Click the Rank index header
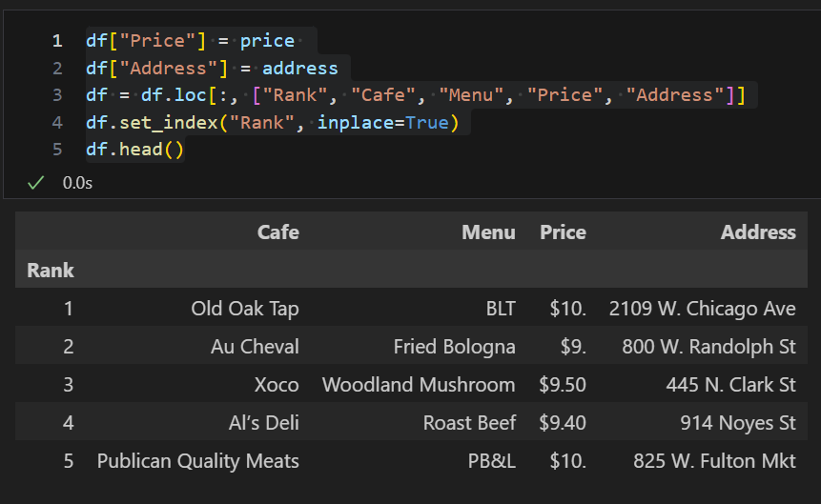The image size is (821, 504). (51, 270)
